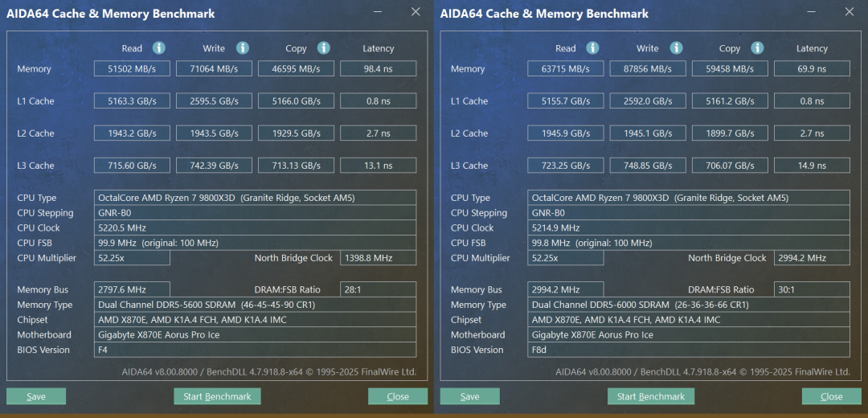
Task: Click Read info icon in right window
Action: (592, 48)
